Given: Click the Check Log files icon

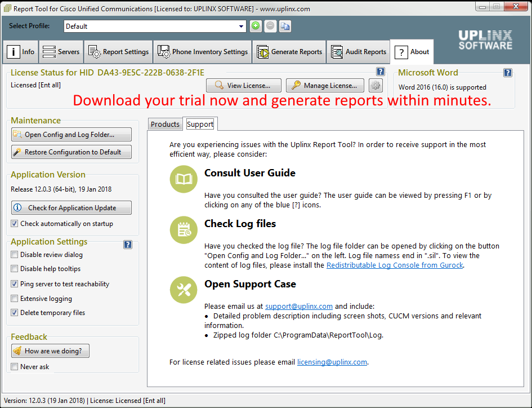Looking at the screenshot, I should coord(183,230).
